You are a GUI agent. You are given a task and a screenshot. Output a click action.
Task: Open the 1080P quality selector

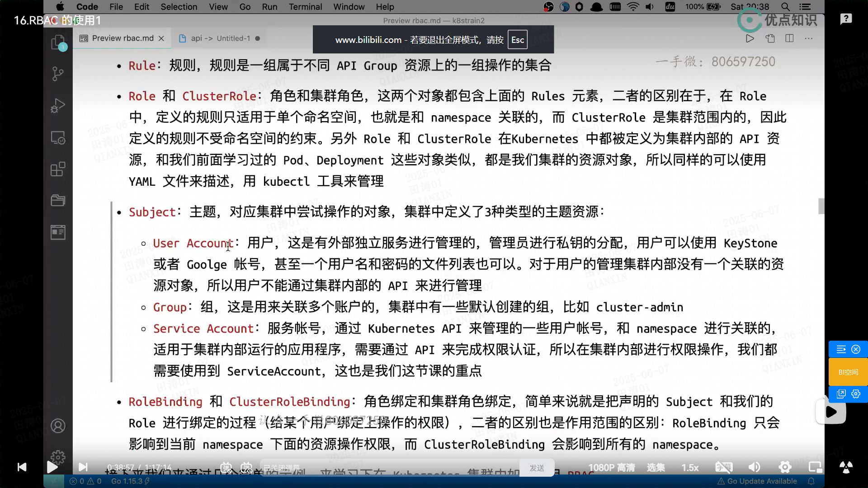point(611,468)
